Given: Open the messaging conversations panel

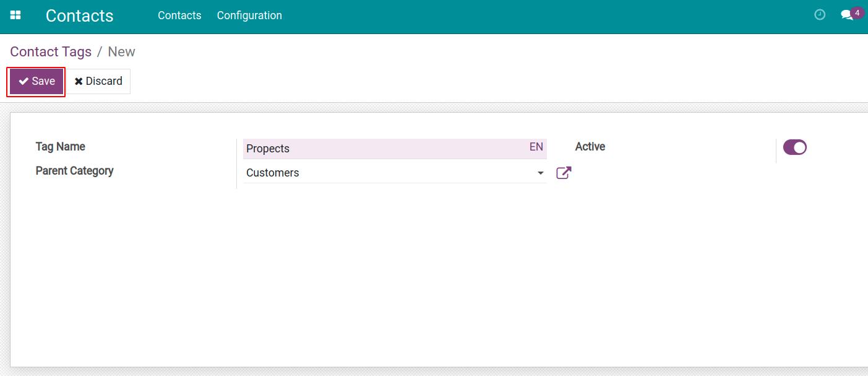Looking at the screenshot, I should pyautogui.click(x=846, y=15).
